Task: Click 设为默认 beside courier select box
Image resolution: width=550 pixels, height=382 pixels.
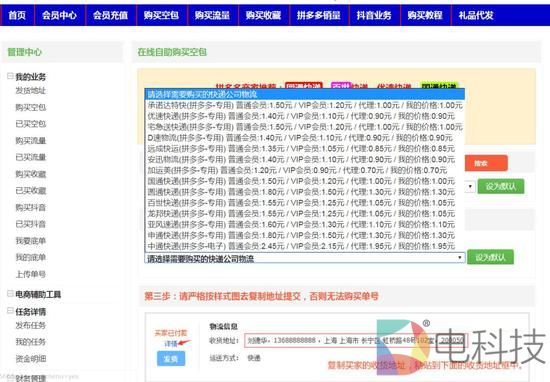Action: [490, 257]
